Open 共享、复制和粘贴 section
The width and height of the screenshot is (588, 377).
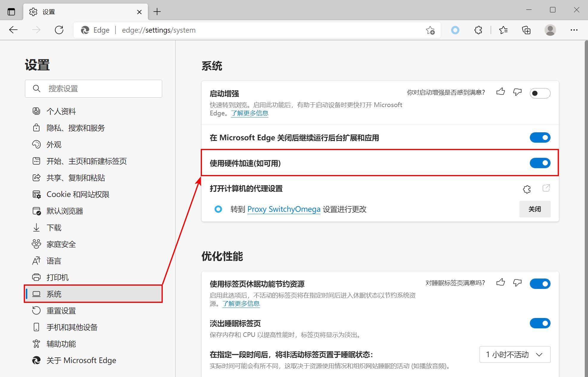pos(94,178)
